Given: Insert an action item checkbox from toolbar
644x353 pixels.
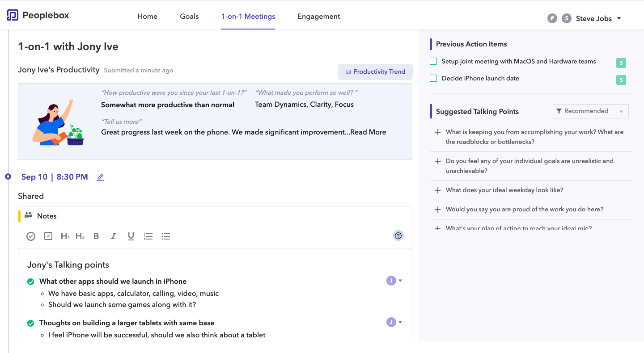Looking at the screenshot, I should pos(48,236).
